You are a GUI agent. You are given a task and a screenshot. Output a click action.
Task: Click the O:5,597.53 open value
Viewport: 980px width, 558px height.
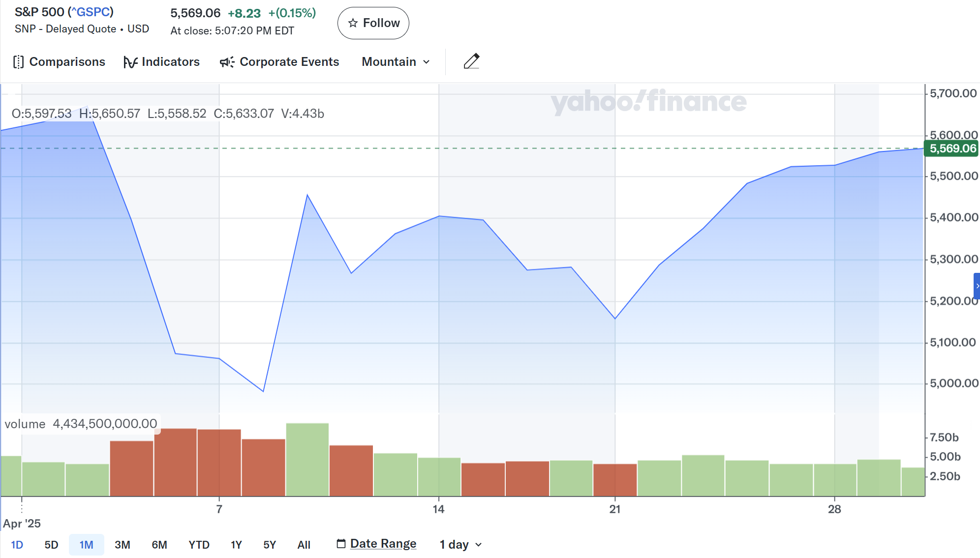coord(42,114)
